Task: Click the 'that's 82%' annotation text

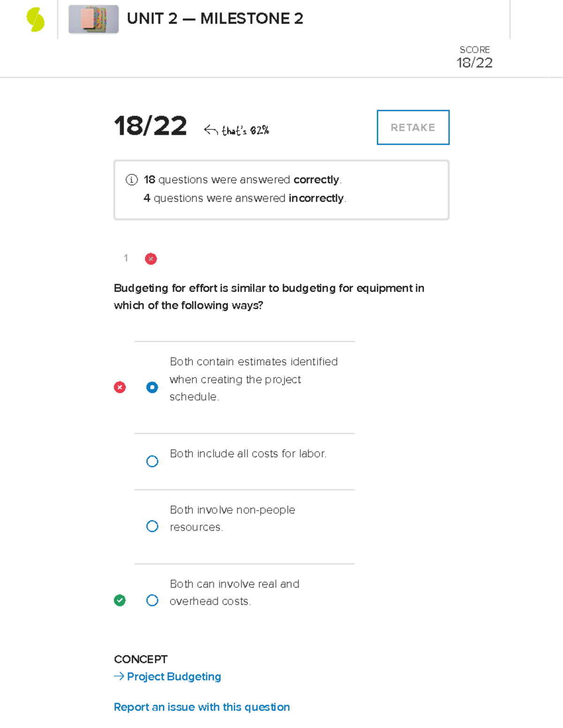Action: pyautogui.click(x=245, y=130)
